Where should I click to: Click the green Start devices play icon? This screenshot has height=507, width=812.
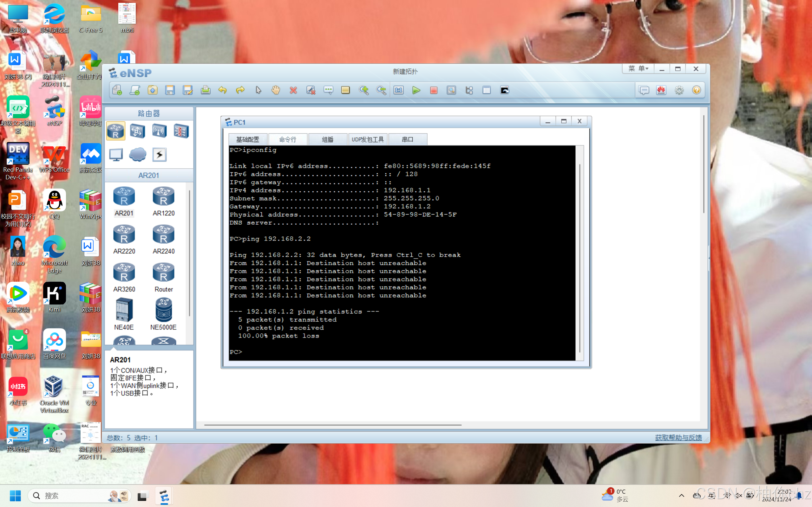416,90
